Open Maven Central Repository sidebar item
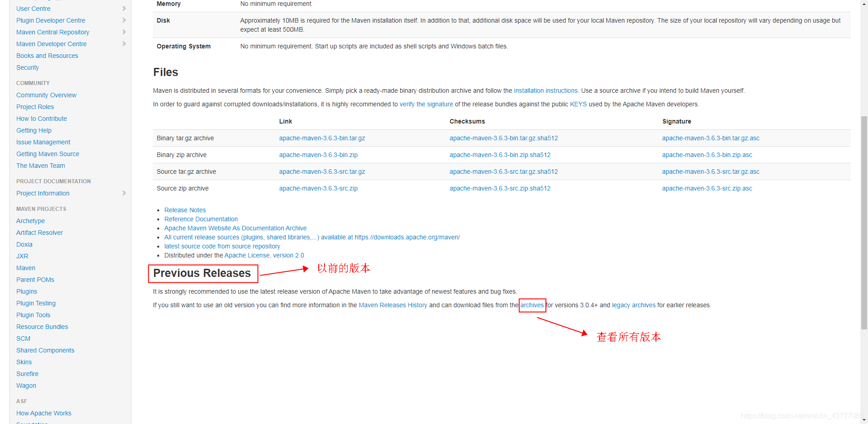 click(53, 32)
